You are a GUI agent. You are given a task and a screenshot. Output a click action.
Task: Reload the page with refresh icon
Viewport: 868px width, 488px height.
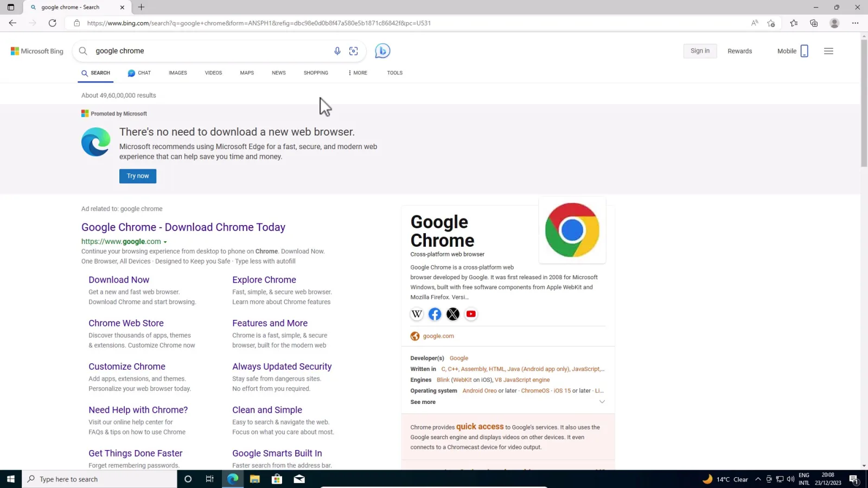coord(53,23)
